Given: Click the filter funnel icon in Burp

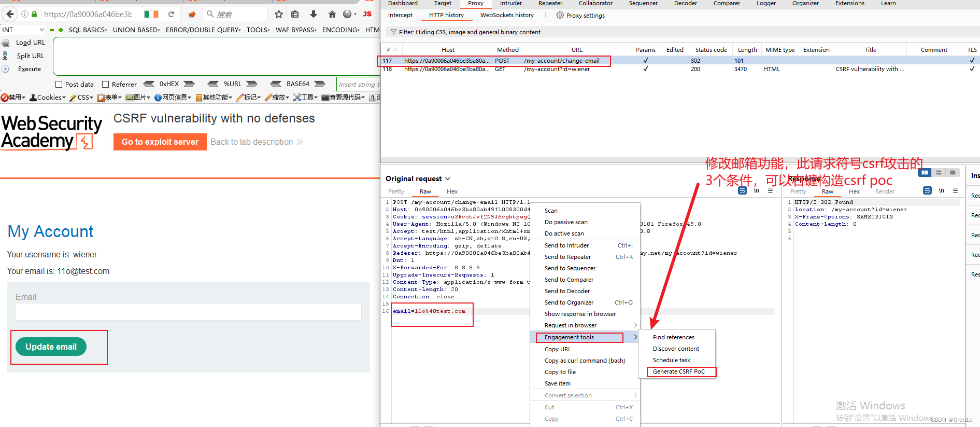Looking at the screenshot, I should pyautogui.click(x=393, y=32).
